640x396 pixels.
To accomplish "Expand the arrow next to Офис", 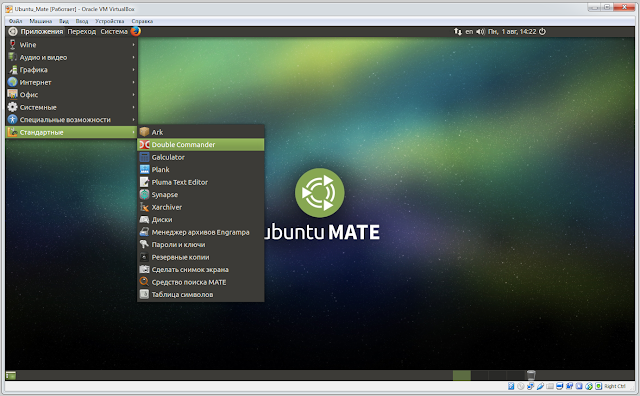I will [x=133, y=95].
